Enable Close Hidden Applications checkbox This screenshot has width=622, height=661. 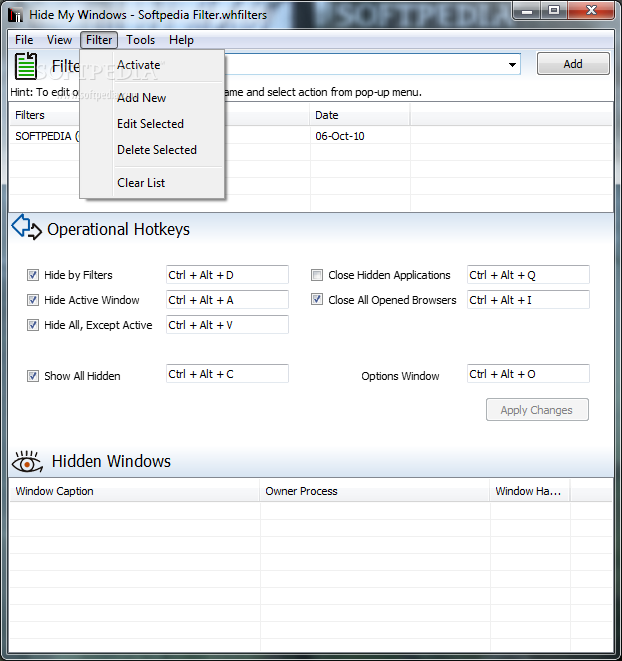point(317,275)
